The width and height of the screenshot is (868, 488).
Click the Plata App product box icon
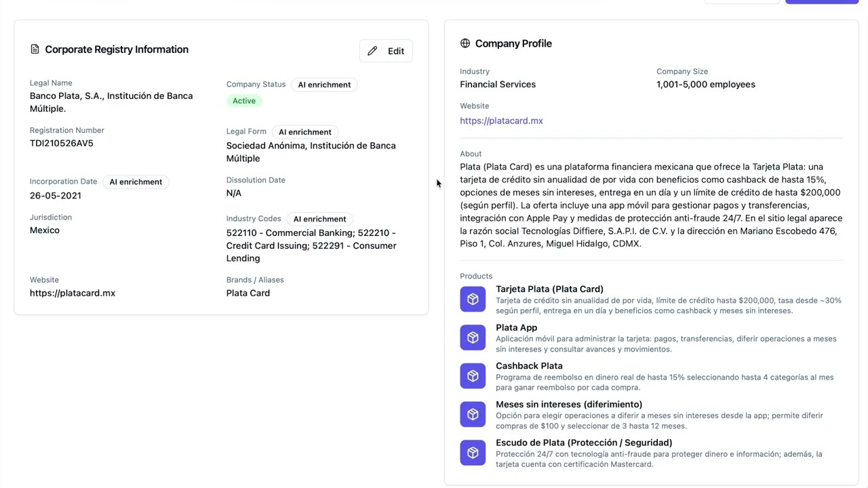coord(473,338)
